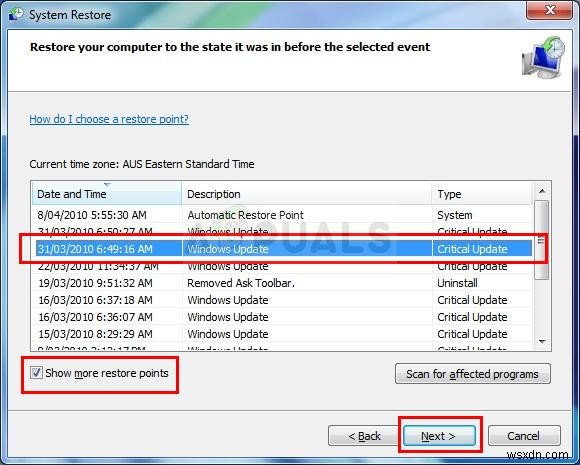Click 'Scan for affected programs' button
The height and width of the screenshot is (465, 580).
[472, 374]
